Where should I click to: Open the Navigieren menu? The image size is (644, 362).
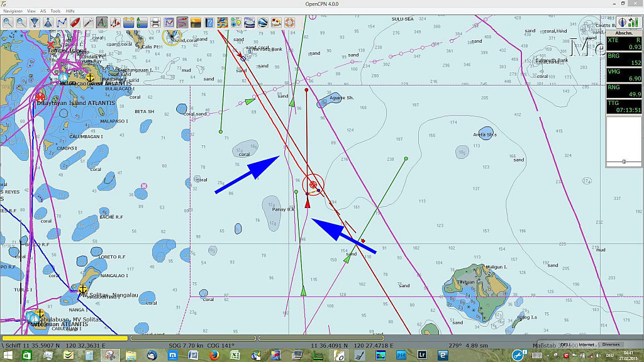[13, 11]
